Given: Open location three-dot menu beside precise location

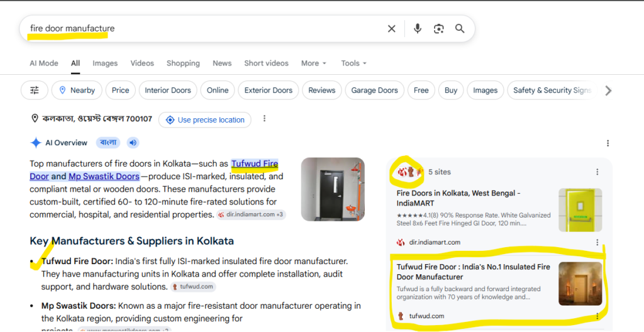Looking at the screenshot, I should [x=265, y=118].
